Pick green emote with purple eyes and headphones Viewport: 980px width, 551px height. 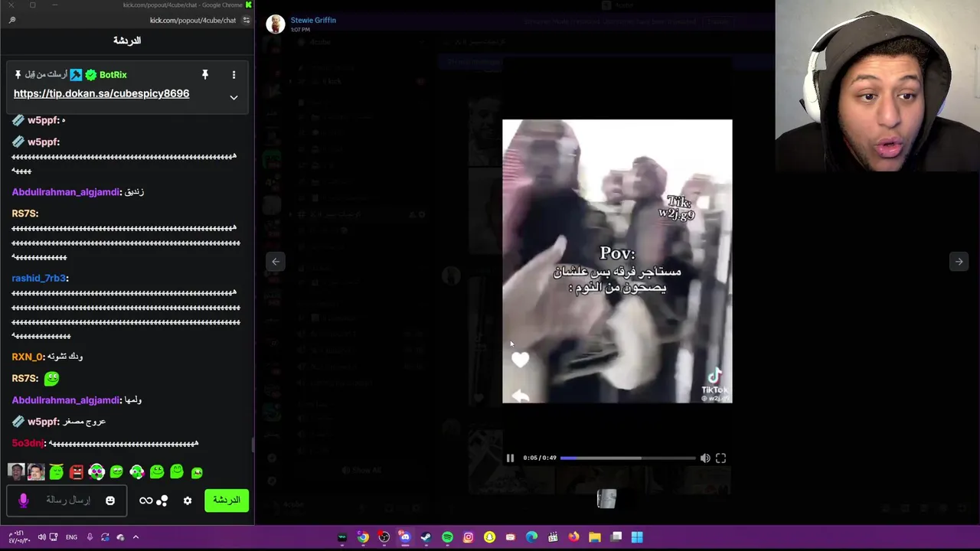click(96, 472)
